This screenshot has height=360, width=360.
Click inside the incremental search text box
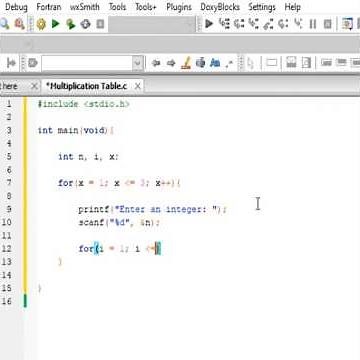pyautogui.click(x=87, y=63)
